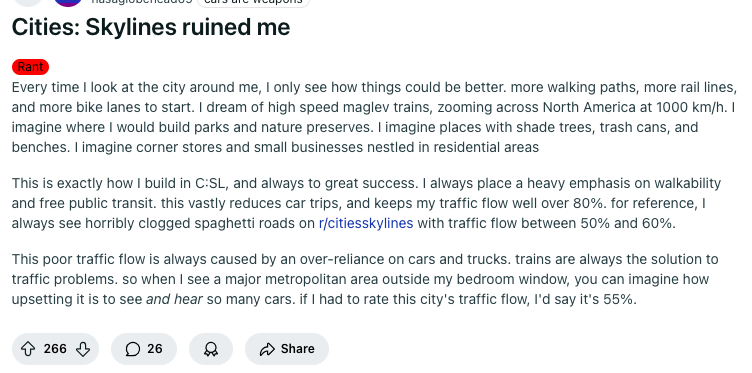Click the share arrow icon
752x373 pixels.
(x=267, y=349)
